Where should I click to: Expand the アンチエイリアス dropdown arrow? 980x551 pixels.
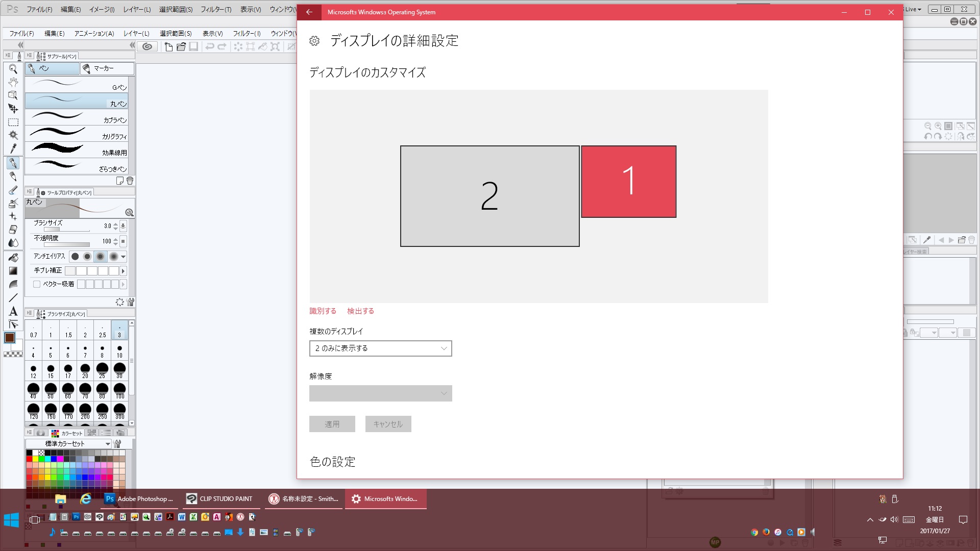pyautogui.click(x=123, y=257)
